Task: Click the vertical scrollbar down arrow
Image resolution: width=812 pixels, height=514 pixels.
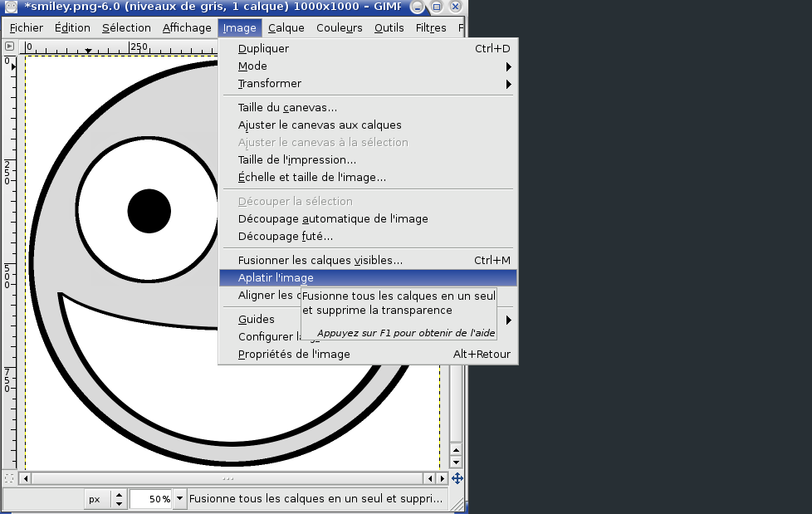Action: point(455,462)
